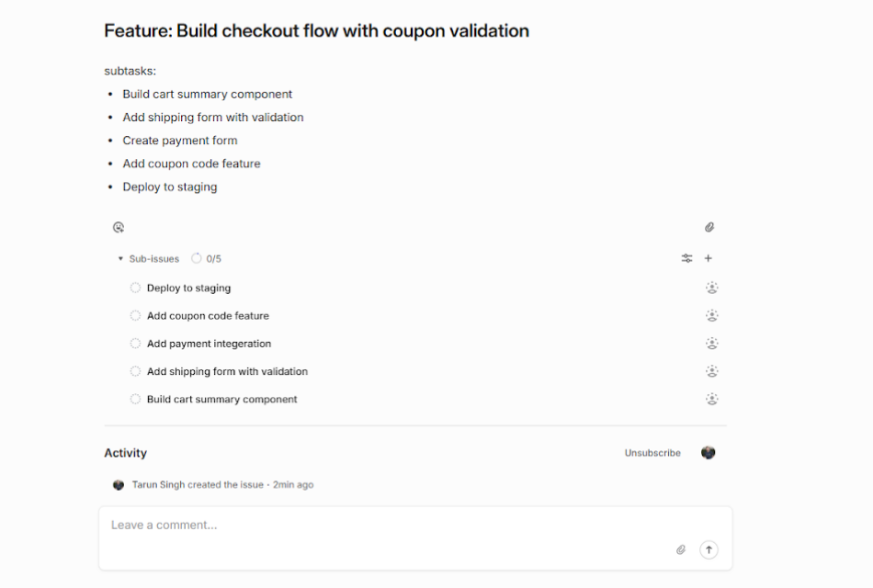
Task: Toggle status of Add coupon code feature
Action: 136,316
